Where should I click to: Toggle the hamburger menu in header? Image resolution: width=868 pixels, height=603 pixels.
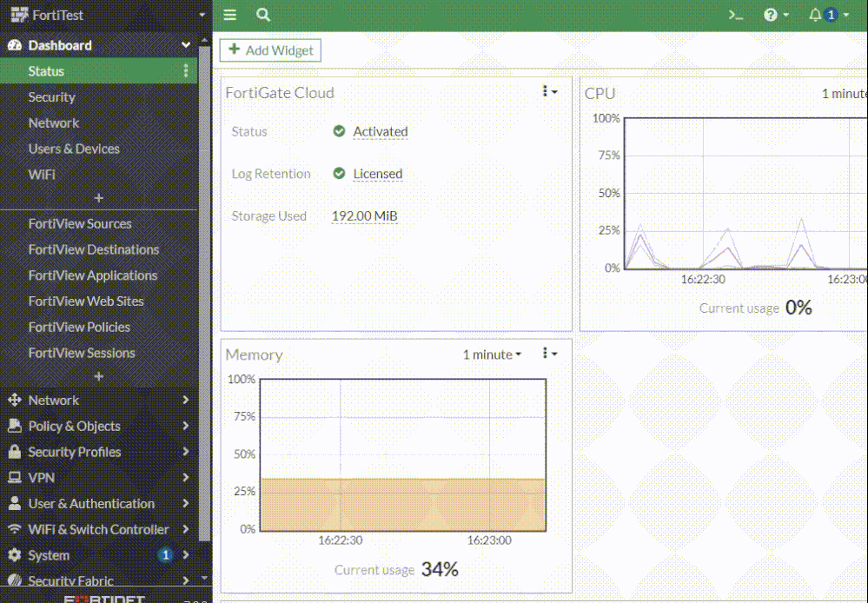229,15
